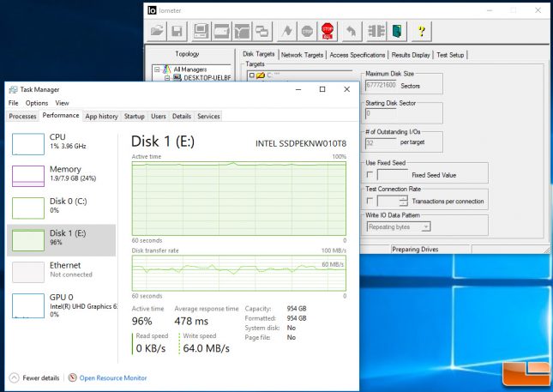The width and height of the screenshot is (553, 392).
Task: Click the Exit door icon in Iometer
Action: 397,31
